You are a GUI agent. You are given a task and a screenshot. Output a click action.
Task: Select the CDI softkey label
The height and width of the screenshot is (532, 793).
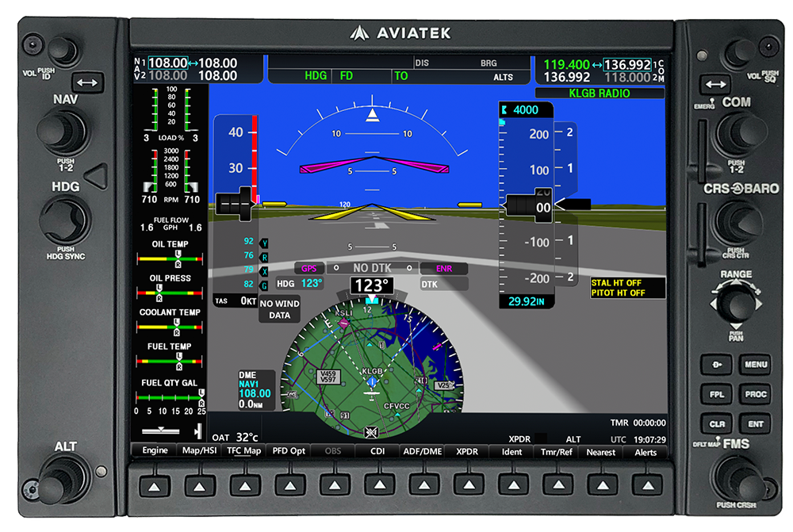tap(377, 451)
